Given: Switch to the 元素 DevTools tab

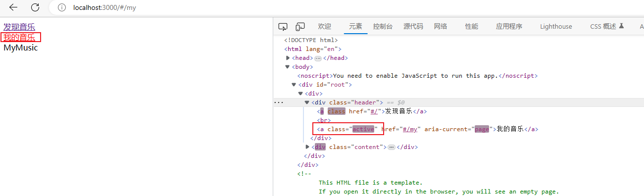Looking at the screenshot, I should click(x=355, y=27).
